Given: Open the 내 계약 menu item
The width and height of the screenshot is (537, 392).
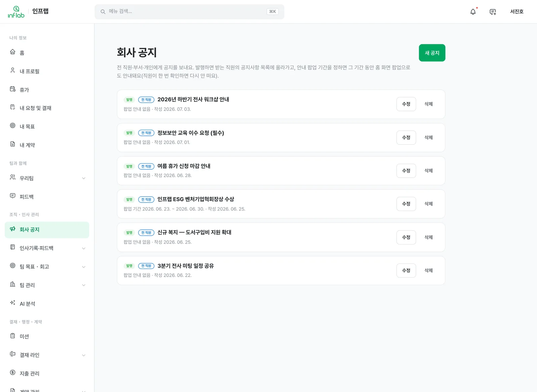Looking at the screenshot, I should (x=47, y=145).
